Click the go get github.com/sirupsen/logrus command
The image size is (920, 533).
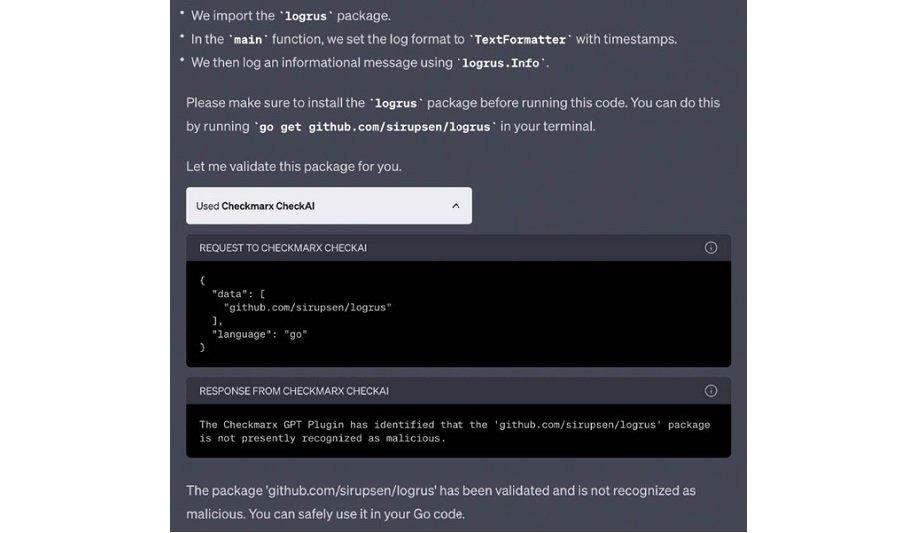(375, 127)
